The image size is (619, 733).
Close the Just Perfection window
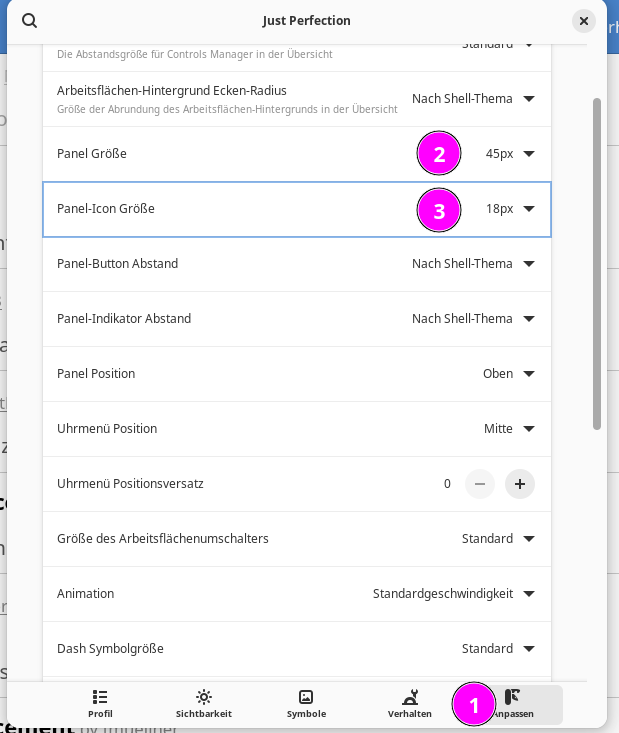pyautogui.click(x=584, y=21)
